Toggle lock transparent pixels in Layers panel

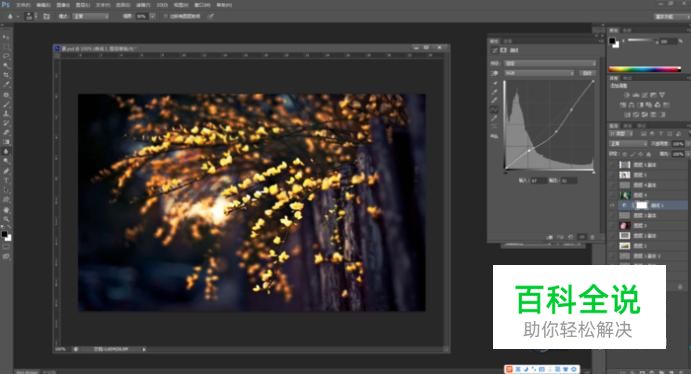point(624,154)
